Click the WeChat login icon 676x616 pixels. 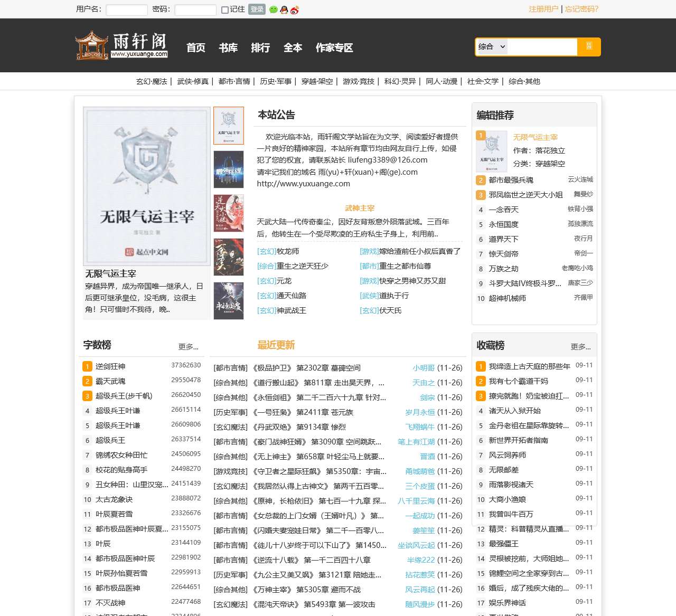click(x=273, y=10)
